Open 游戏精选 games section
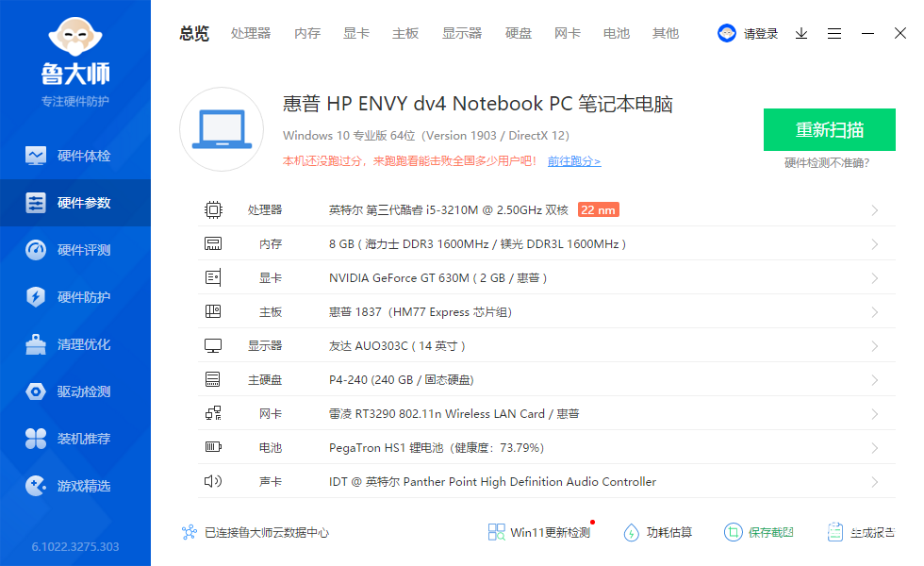The width and height of the screenshot is (924, 566). pyautogui.click(x=75, y=486)
